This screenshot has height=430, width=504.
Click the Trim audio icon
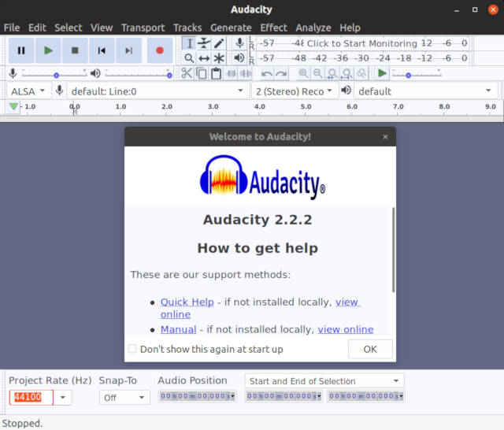coord(231,73)
